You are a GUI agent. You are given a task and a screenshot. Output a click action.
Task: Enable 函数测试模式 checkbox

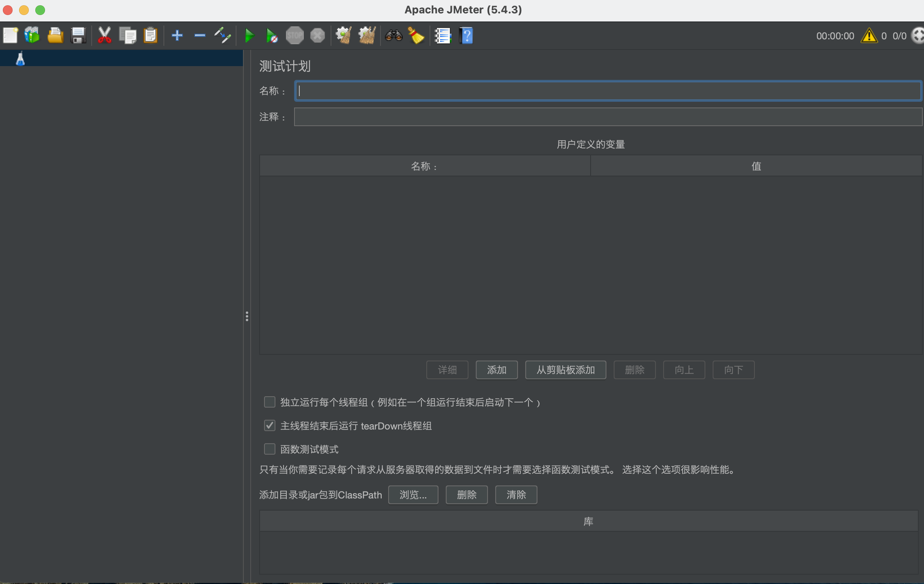[270, 449]
